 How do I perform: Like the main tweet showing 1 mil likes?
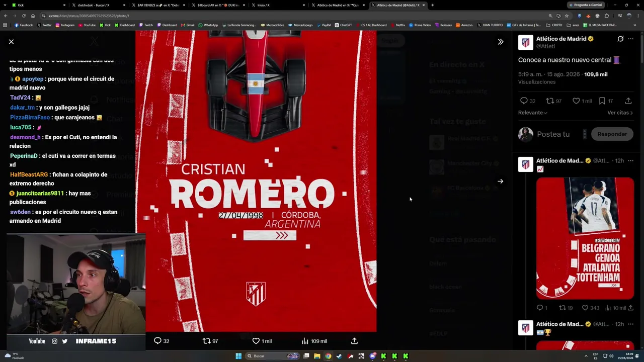click(582, 101)
